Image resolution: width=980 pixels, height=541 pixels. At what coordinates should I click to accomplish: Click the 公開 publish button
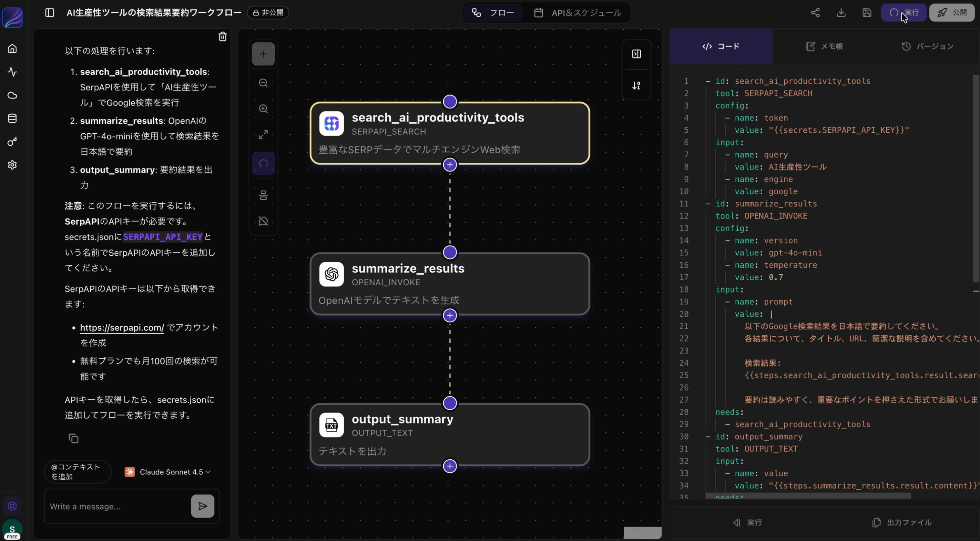coord(952,13)
